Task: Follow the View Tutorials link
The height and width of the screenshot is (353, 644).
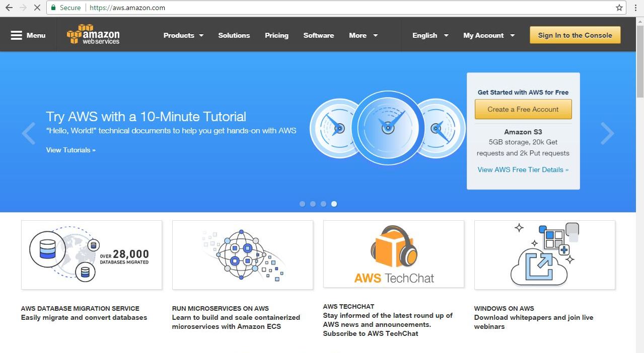Action: [x=71, y=150]
